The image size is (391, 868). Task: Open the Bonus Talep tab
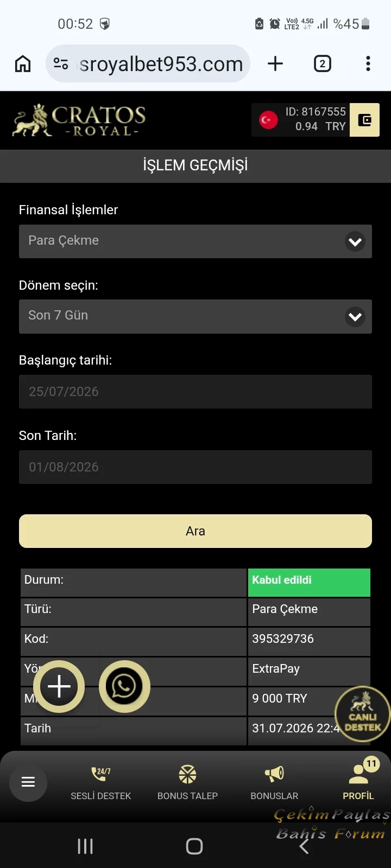pyautogui.click(x=187, y=782)
